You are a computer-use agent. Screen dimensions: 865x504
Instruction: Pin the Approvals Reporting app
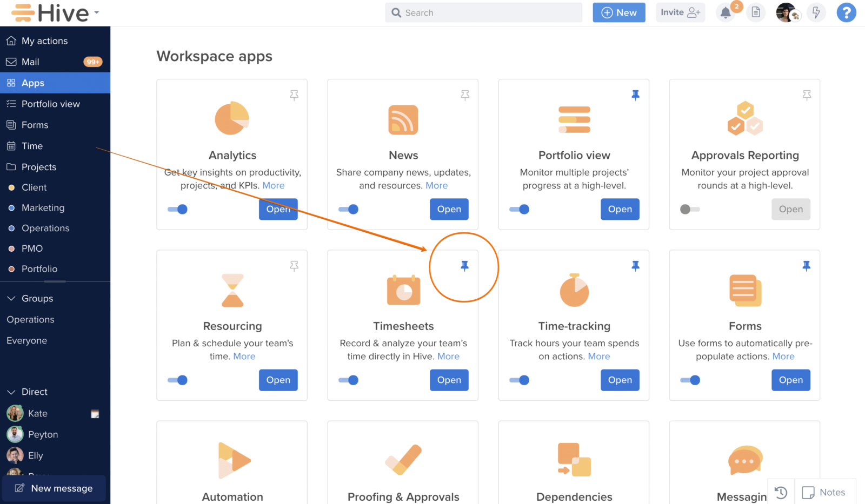(807, 95)
